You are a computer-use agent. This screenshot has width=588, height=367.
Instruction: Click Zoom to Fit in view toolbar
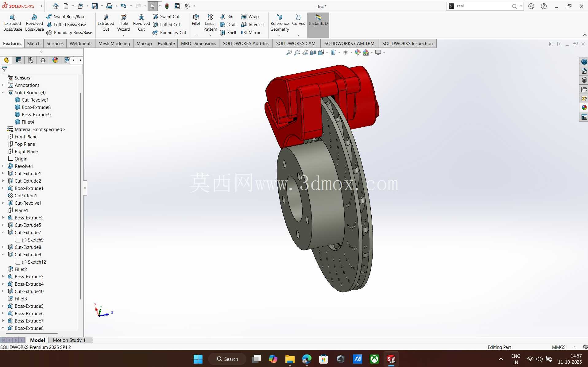coord(289,52)
